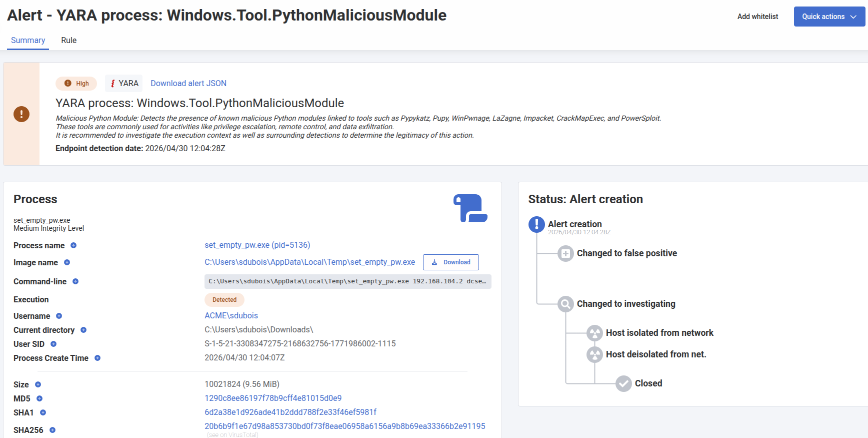
Task: Click the info icon beside SHA1
Action: (x=43, y=412)
